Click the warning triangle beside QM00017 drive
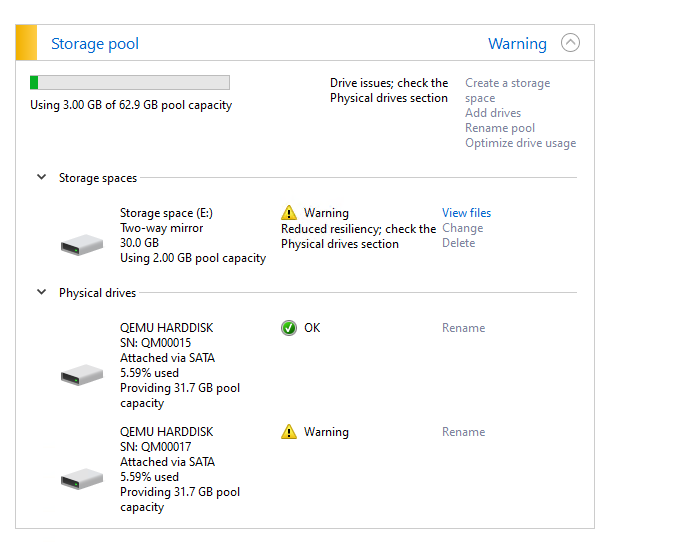 (289, 431)
